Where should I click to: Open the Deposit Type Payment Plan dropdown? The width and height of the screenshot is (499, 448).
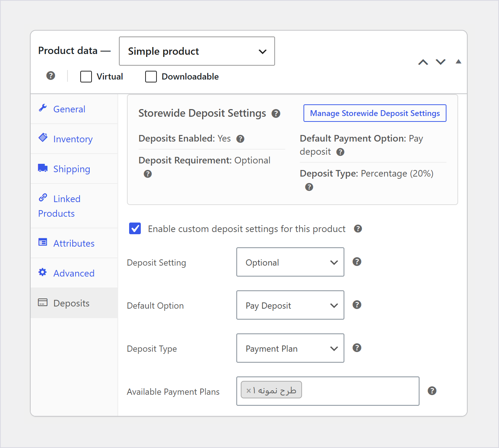tap(290, 348)
